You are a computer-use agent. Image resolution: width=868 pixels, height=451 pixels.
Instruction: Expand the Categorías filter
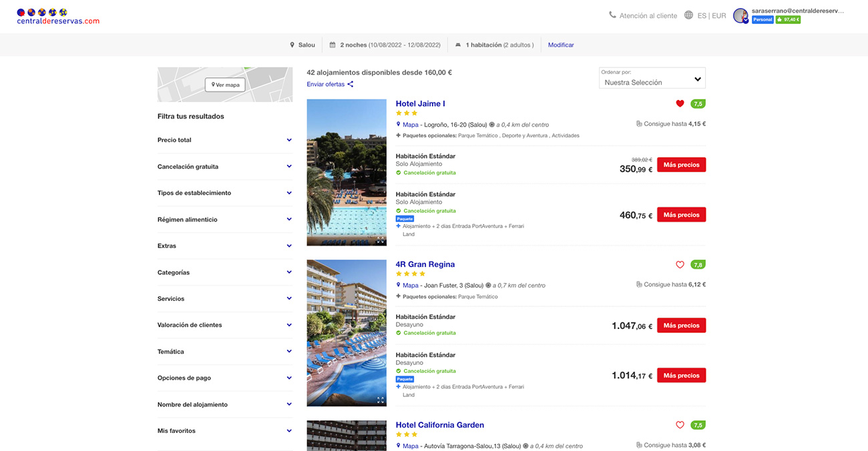tap(225, 272)
